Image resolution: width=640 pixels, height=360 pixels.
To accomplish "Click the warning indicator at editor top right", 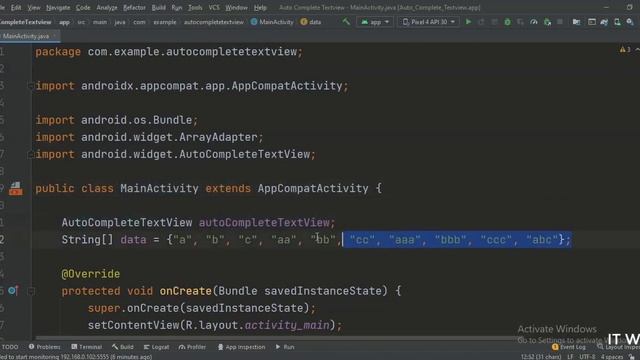I will click(625, 50).
